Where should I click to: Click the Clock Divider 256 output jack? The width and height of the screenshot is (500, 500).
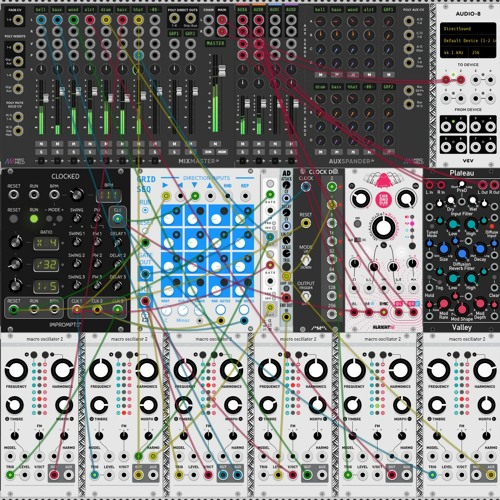pos(331,314)
